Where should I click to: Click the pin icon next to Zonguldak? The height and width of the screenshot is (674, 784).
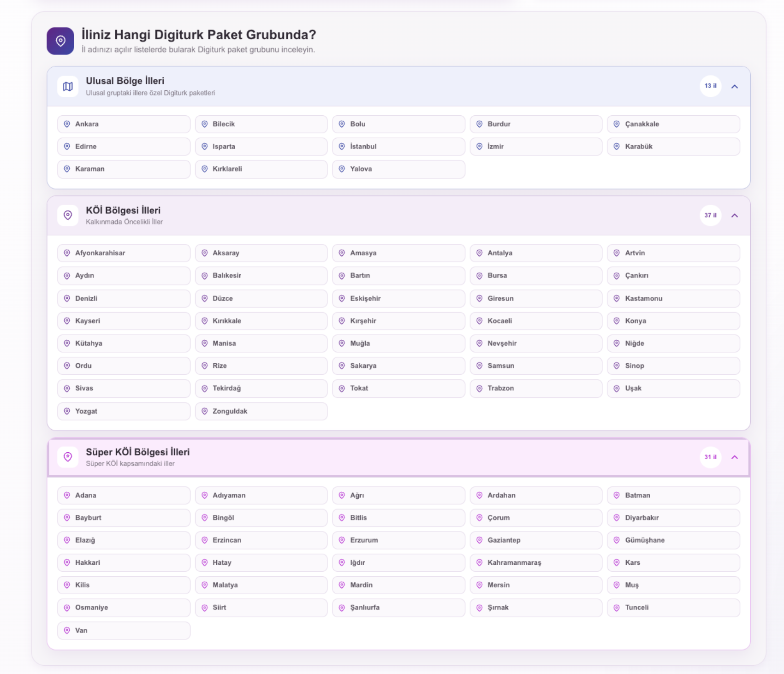tap(204, 411)
